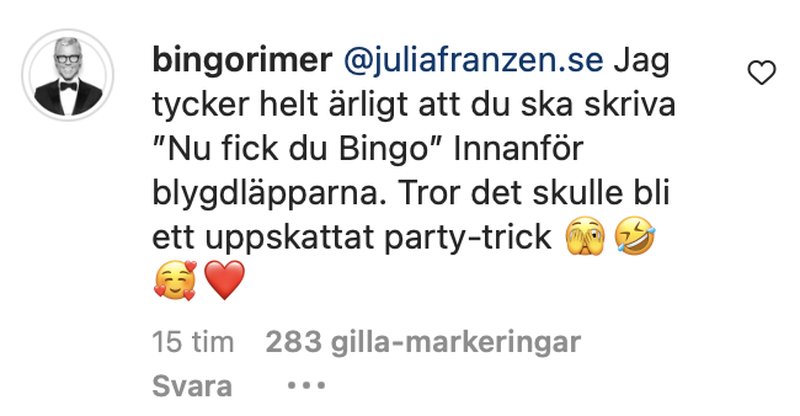Click the phrase "Tror det skulle bli"
This screenshot has height=416, width=800.
(533, 193)
